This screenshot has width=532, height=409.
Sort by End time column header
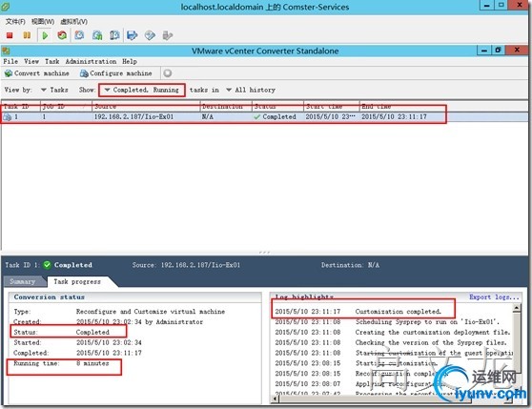[x=402, y=107]
